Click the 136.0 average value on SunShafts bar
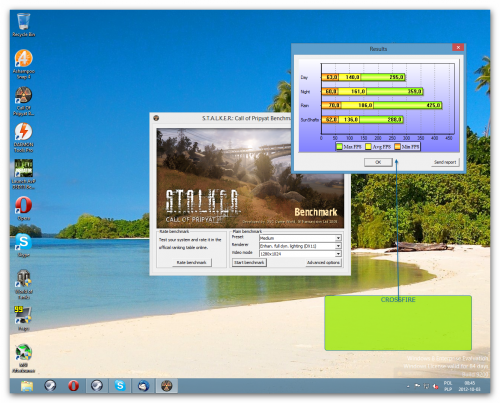The width and height of the screenshot is (500, 403). [351, 119]
